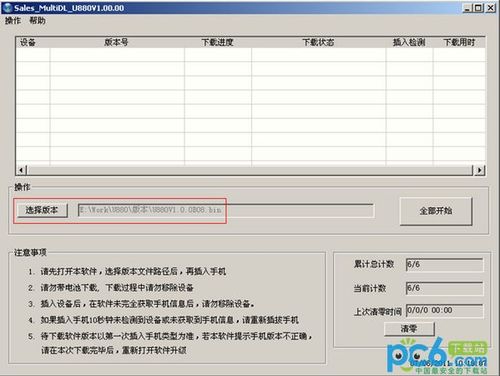This screenshot has height=376, width=500.
Task: Click the 版本号 column header
Action: (x=117, y=42)
